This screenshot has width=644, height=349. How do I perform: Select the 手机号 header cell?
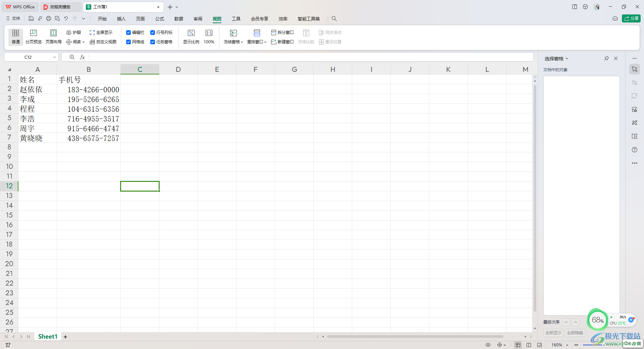point(89,80)
